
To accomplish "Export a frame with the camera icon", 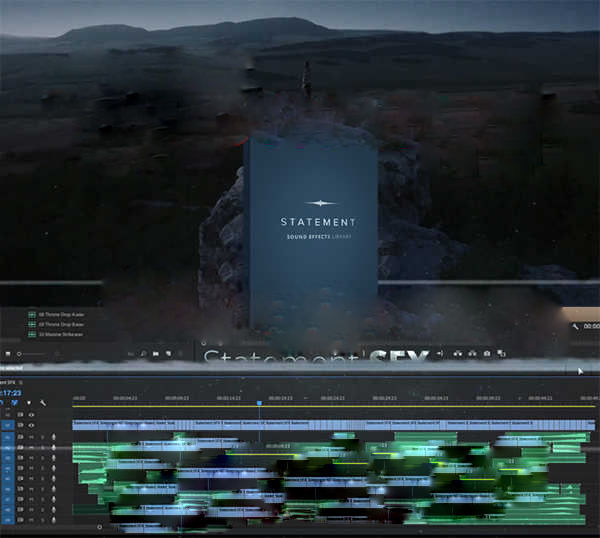I will click(487, 354).
